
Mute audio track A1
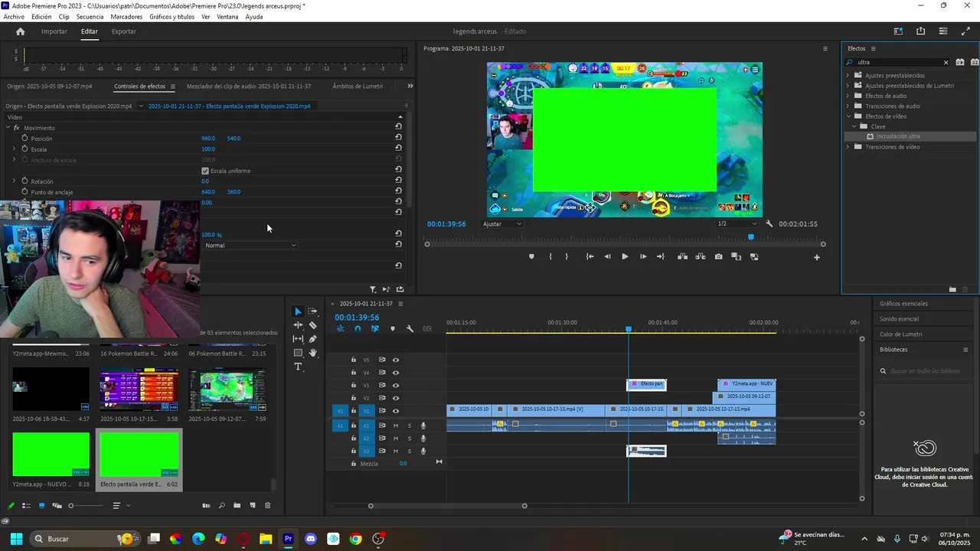396,425
